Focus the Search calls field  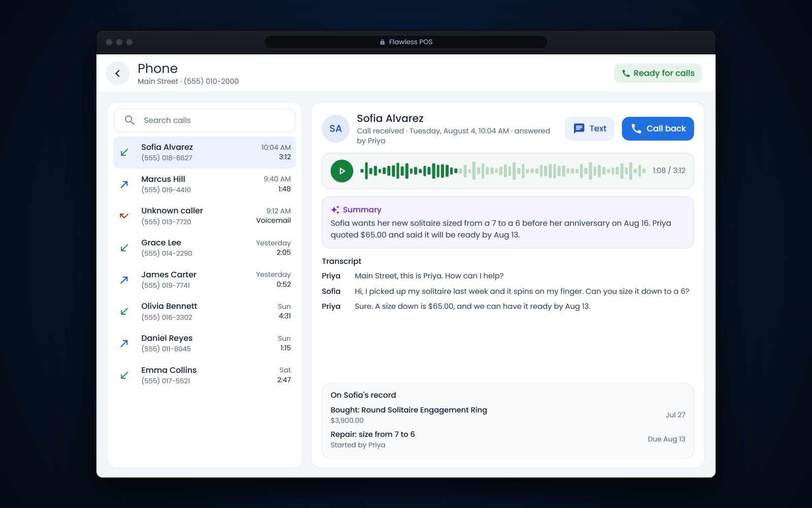coord(205,120)
